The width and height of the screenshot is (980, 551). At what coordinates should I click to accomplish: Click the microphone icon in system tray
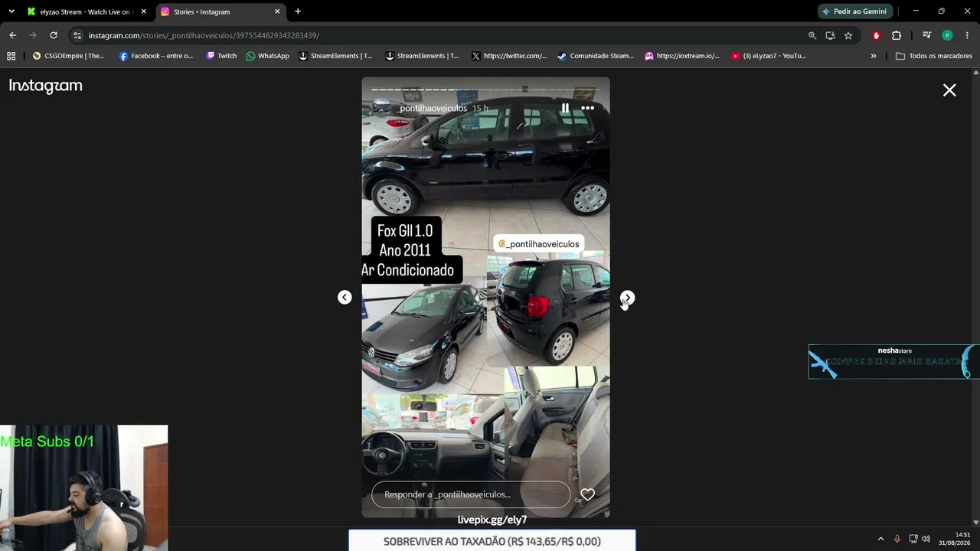click(x=897, y=539)
